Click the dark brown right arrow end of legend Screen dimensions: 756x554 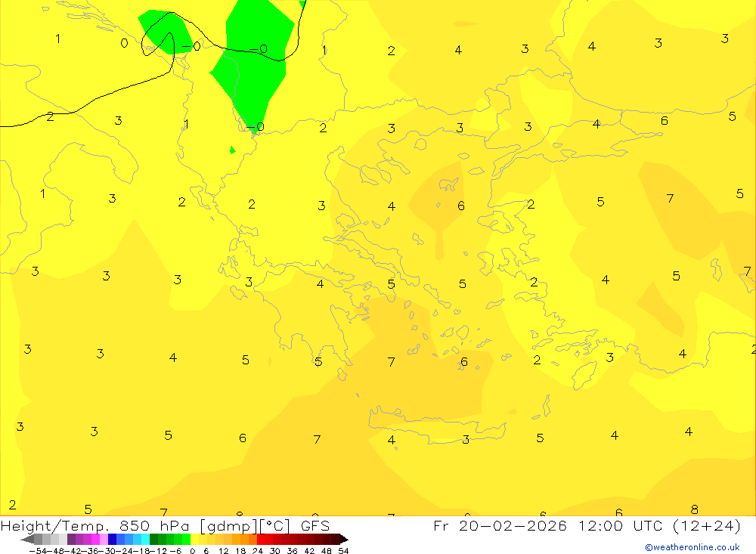pos(344,539)
